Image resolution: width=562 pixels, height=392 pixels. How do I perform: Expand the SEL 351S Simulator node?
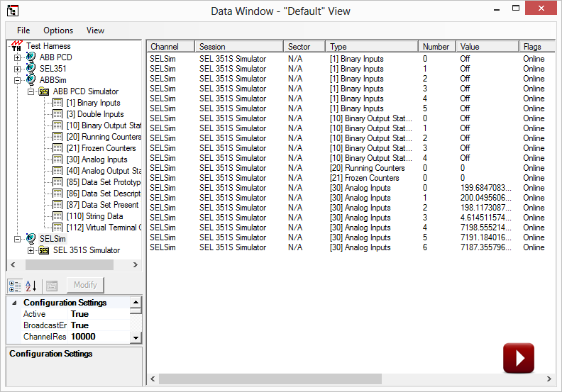[31, 251]
